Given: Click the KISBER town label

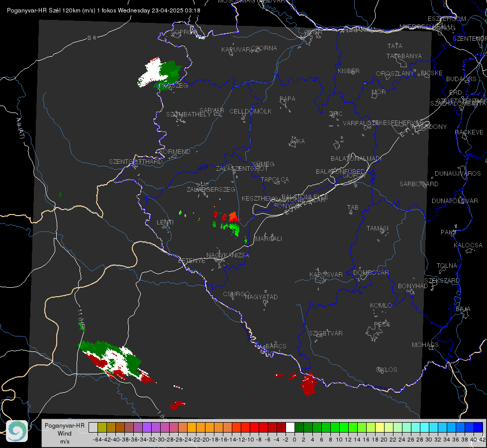Looking at the screenshot, I should coord(349,71).
